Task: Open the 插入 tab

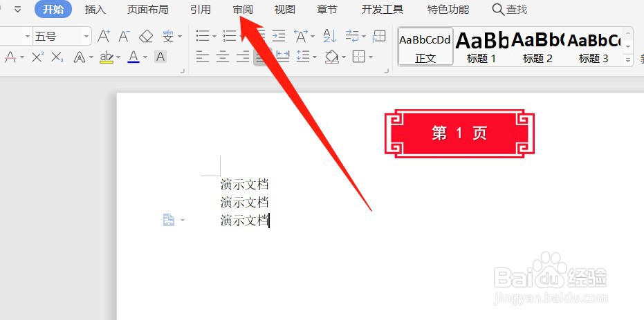Action: click(x=95, y=9)
